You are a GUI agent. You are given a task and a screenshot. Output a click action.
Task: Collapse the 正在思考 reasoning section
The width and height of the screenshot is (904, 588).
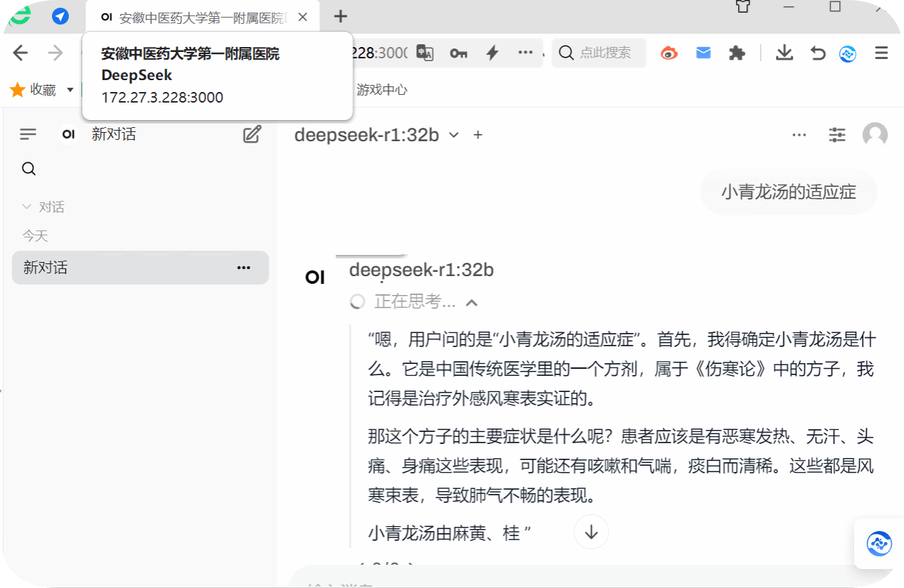tap(472, 301)
